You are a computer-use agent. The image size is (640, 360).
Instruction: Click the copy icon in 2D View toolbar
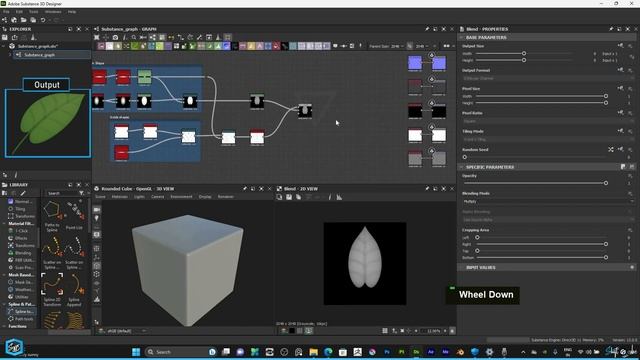click(298, 197)
